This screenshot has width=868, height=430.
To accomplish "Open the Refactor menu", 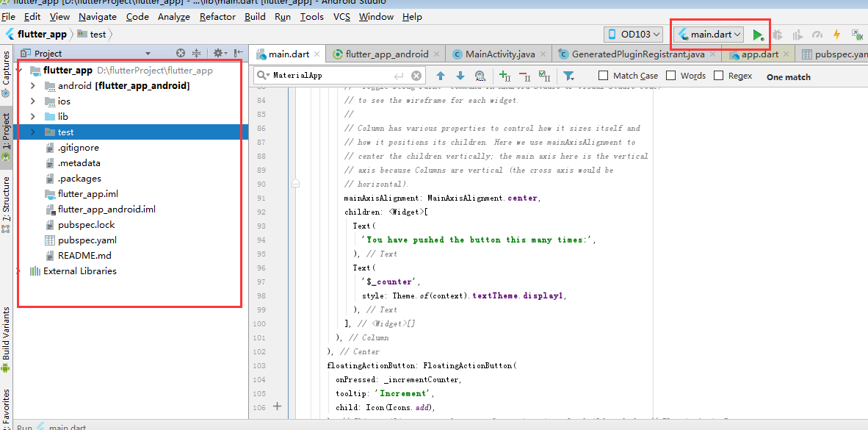I will (217, 17).
